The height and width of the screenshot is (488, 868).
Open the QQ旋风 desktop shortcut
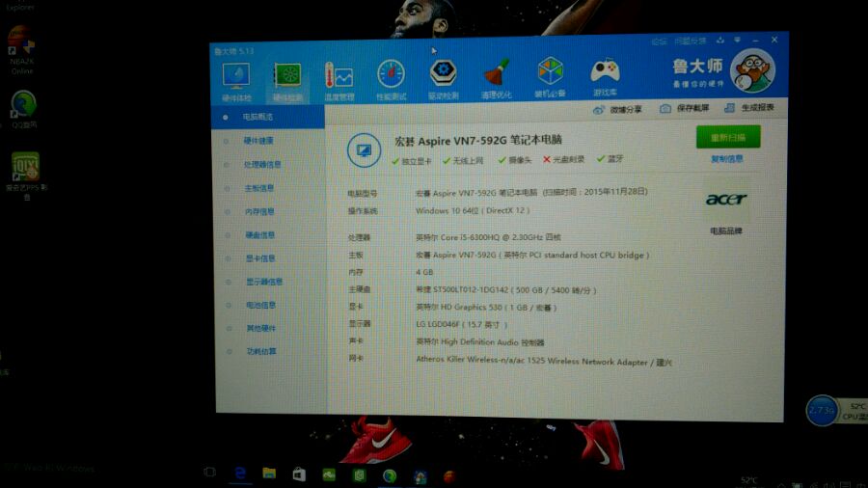click(x=23, y=110)
